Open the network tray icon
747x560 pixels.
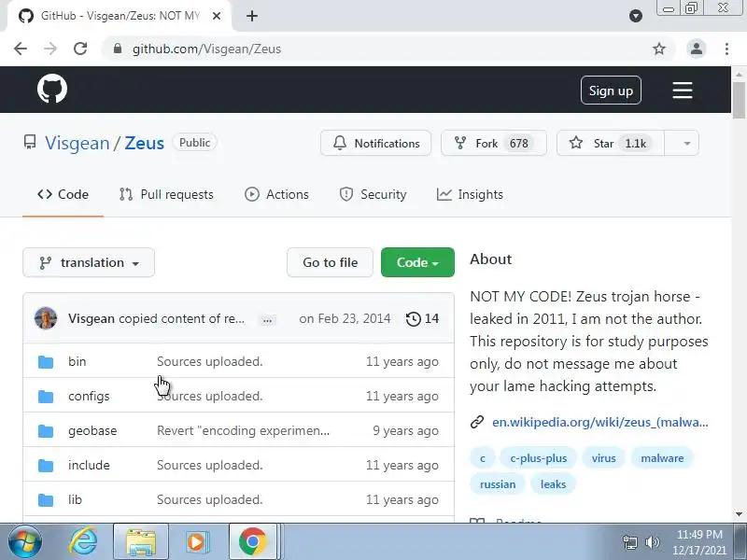click(630, 542)
